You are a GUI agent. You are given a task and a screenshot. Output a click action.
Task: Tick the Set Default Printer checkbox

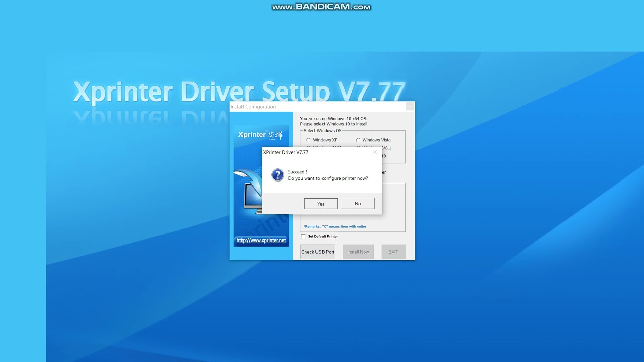(303, 236)
